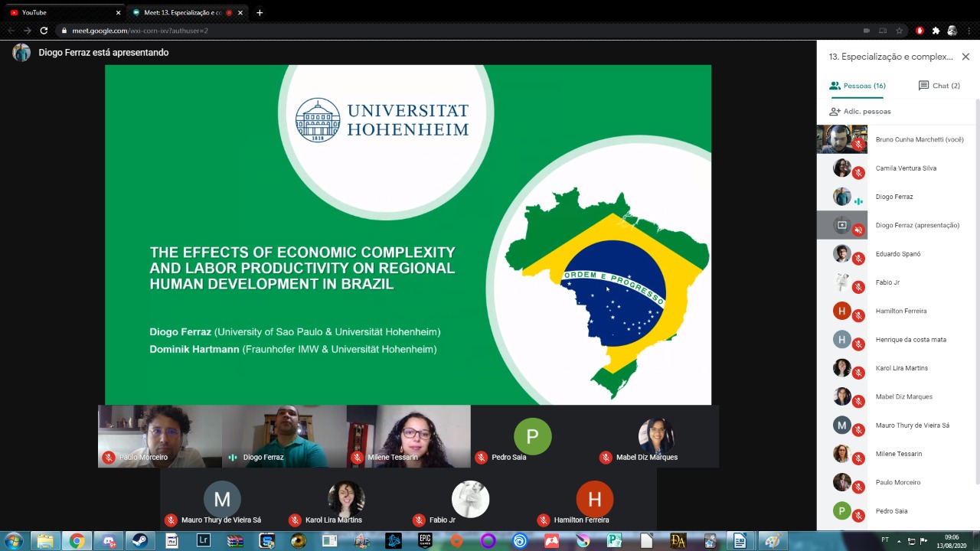Muted-audio icon beside Diogo Ferraz (apresentação)
Screen dimensions: 980x551
tap(859, 230)
